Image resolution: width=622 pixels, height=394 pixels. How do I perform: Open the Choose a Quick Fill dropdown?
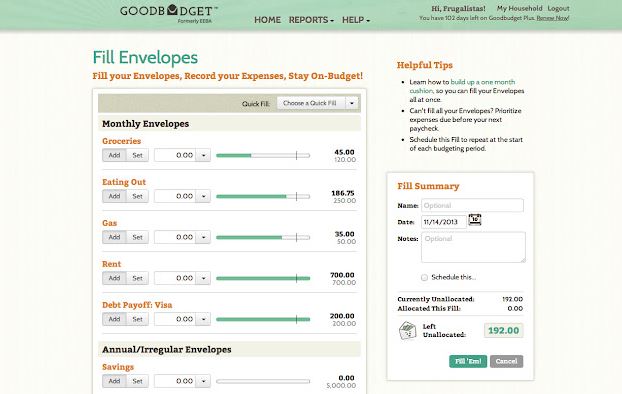click(317, 103)
